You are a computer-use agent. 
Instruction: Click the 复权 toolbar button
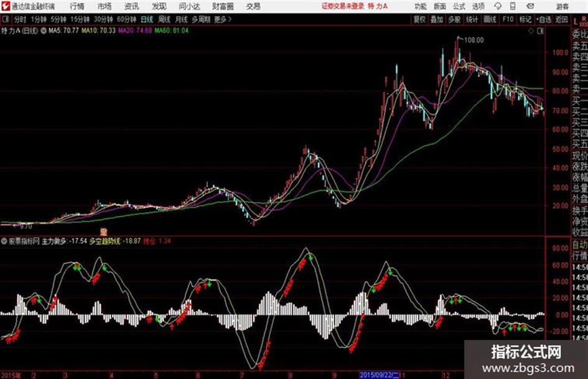pyautogui.click(x=419, y=19)
